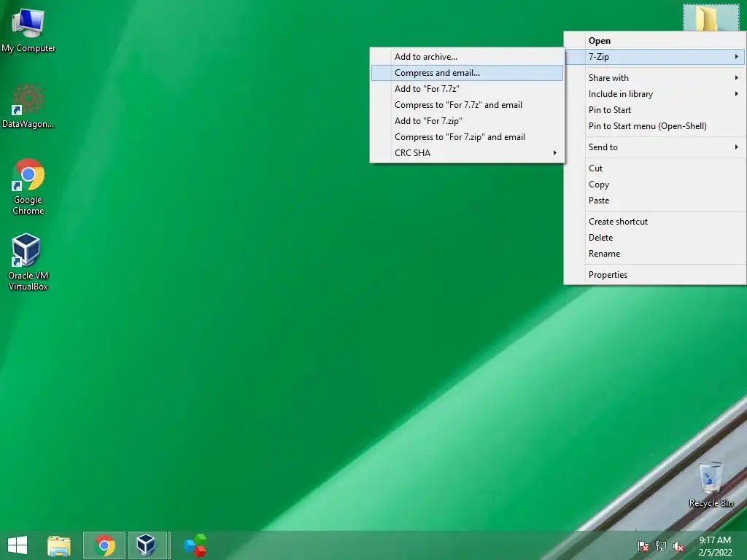This screenshot has width=747, height=560.
Task: Choose Delete from the context menu
Action: point(654,238)
